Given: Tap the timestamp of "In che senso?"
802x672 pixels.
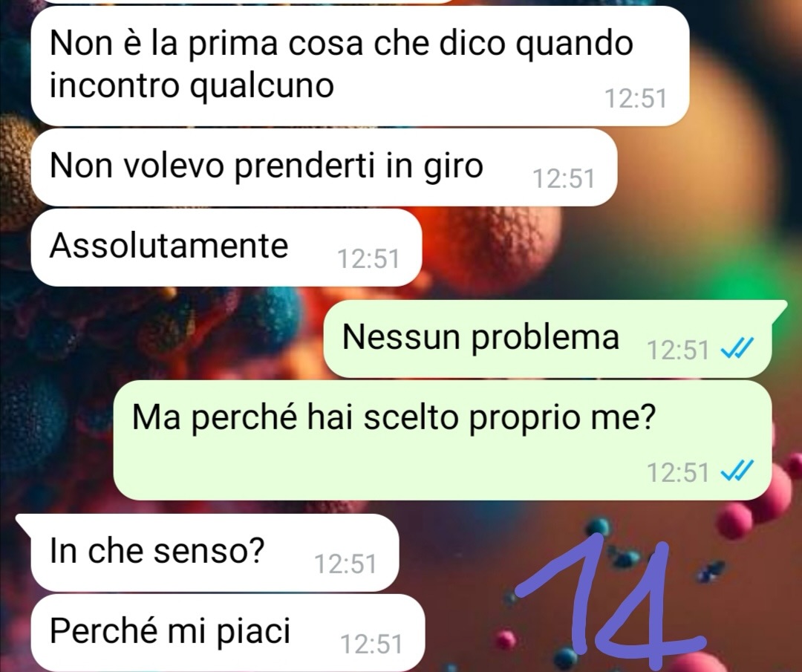Looking at the screenshot, I should click(x=345, y=564).
